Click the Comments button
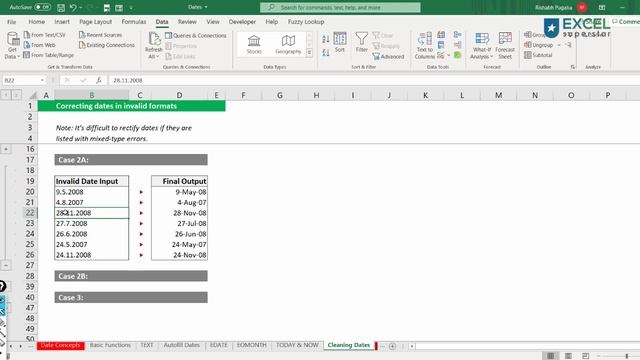 (626, 22)
